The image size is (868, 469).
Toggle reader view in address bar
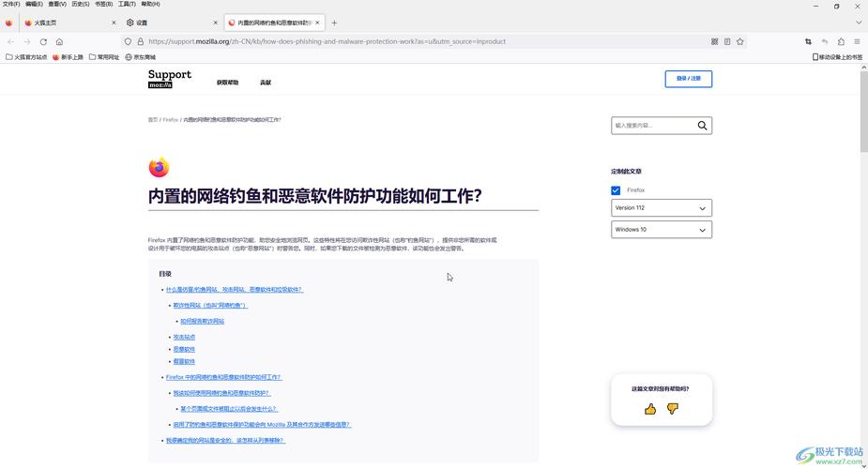point(727,41)
